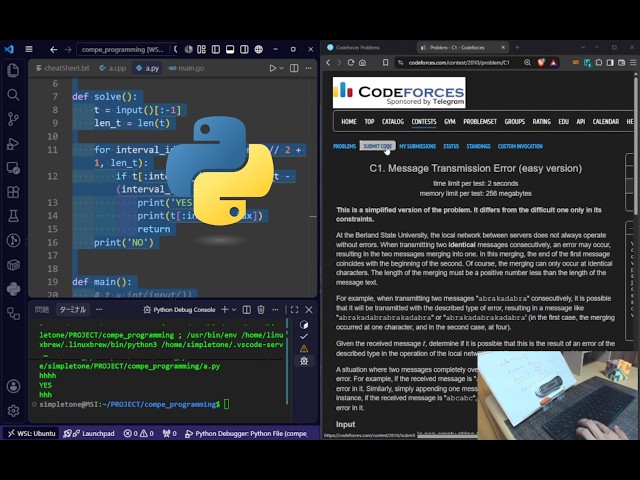Switch to the main.go editor tab
This screenshot has height=480, width=640.
pos(186,68)
